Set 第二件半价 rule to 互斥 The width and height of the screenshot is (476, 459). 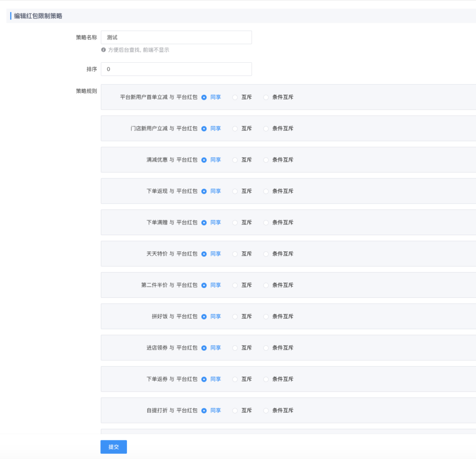[235, 285]
